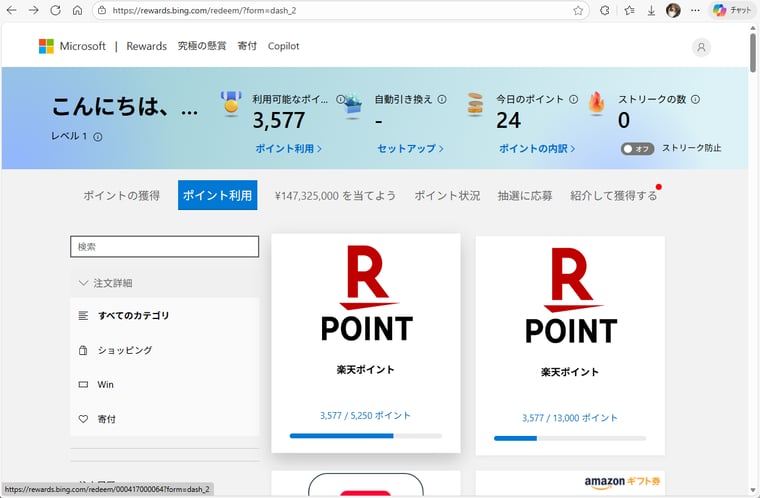Image resolution: width=760 pixels, height=498 pixels.
Task: Toggle the ストリーク防止 switch
Action: (x=637, y=149)
